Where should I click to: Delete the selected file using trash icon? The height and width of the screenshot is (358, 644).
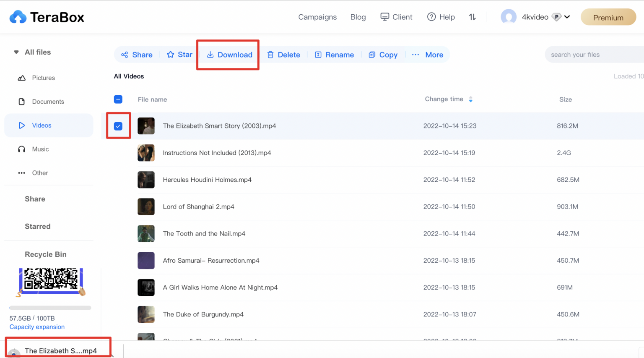270,55
